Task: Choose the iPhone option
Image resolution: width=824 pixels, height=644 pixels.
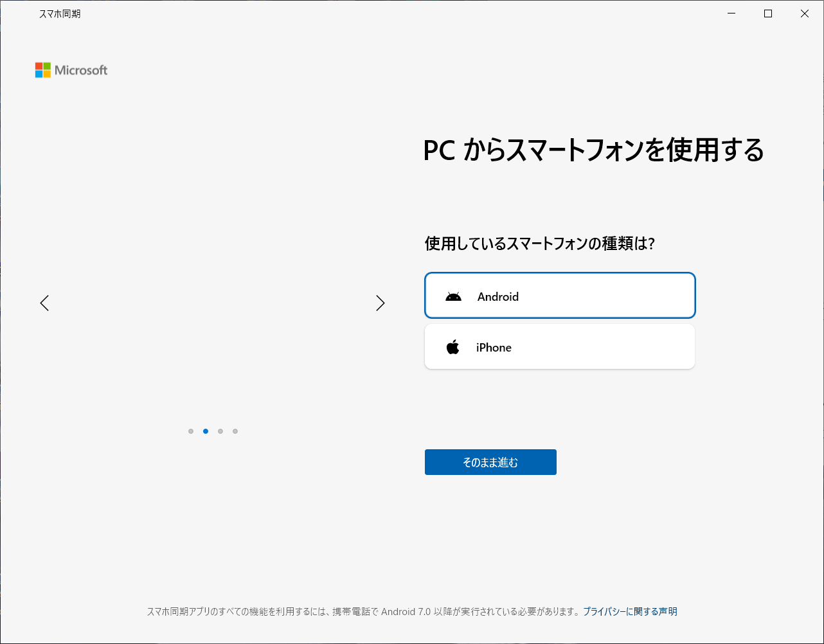Action: click(560, 346)
